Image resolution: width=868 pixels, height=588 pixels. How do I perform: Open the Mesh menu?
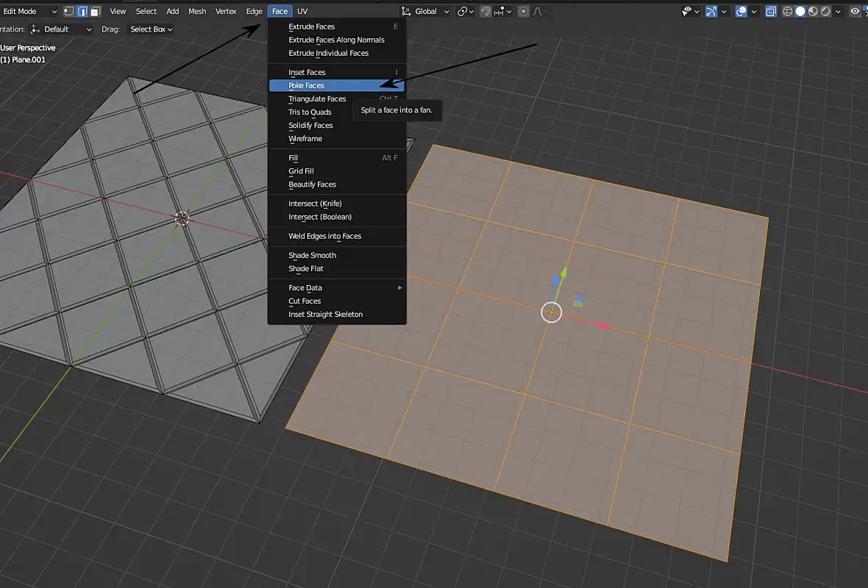[x=197, y=11]
